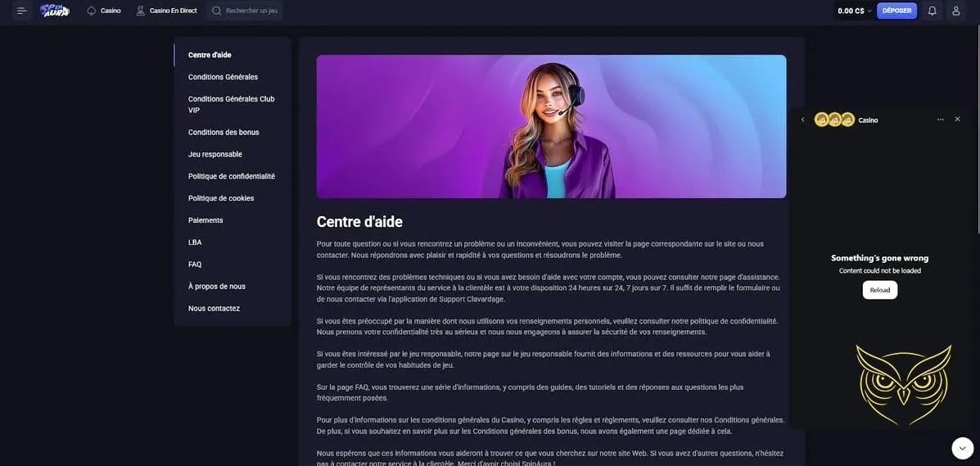Viewport: 980px width, 466px height.
Task: Click the support agent banner image
Action: (551, 126)
